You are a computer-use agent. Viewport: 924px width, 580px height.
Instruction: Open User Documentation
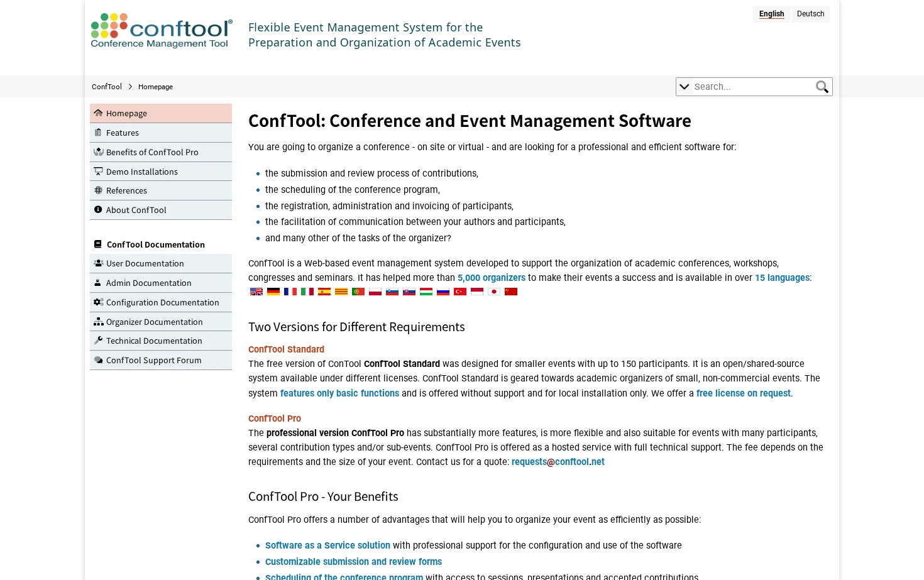(x=161, y=263)
